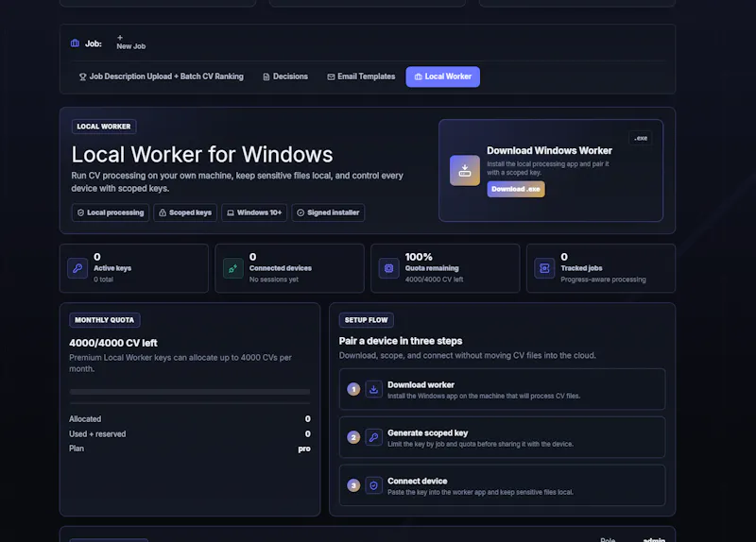756x542 pixels.
Task: Click the download icon in step 1
Action: tap(373, 389)
